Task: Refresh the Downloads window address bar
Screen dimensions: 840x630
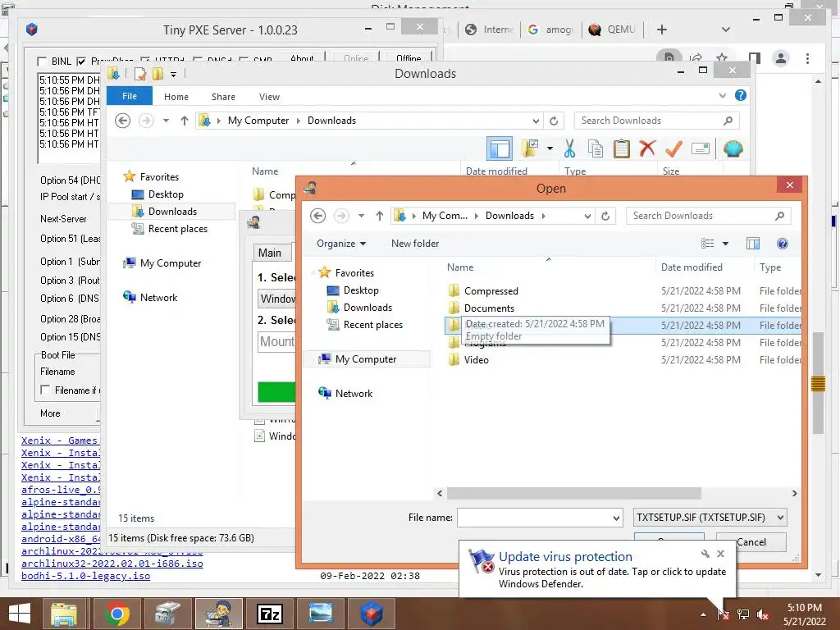Action: click(x=554, y=121)
